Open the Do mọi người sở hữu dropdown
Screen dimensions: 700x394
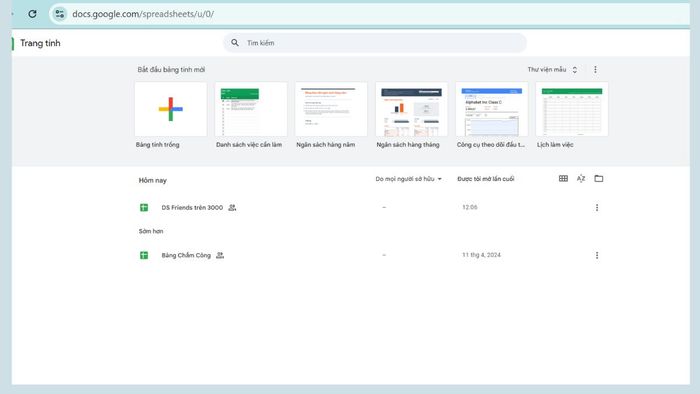click(x=408, y=179)
